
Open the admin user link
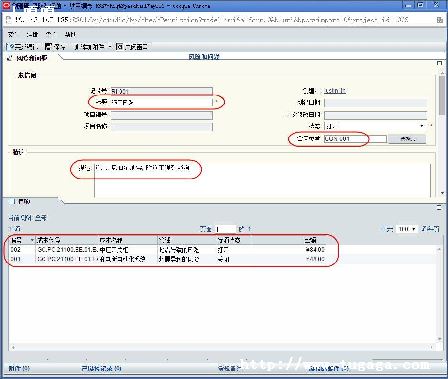pyautogui.click(x=335, y=91)
